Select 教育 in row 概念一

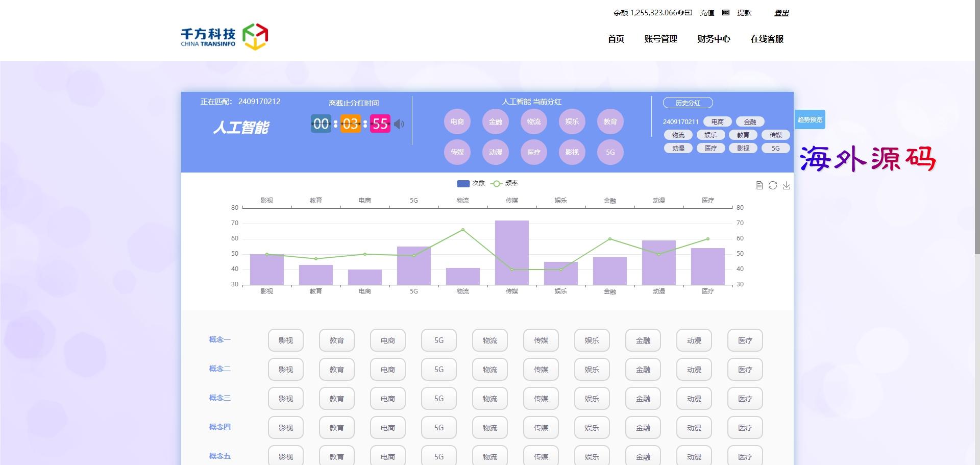tap(337, 340)
